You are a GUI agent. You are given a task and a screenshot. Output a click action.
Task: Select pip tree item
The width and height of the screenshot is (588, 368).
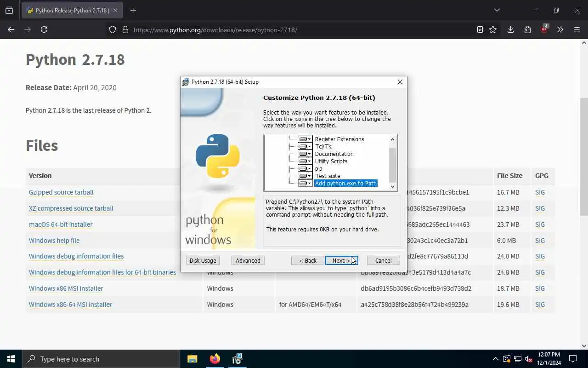click(318, 168)
